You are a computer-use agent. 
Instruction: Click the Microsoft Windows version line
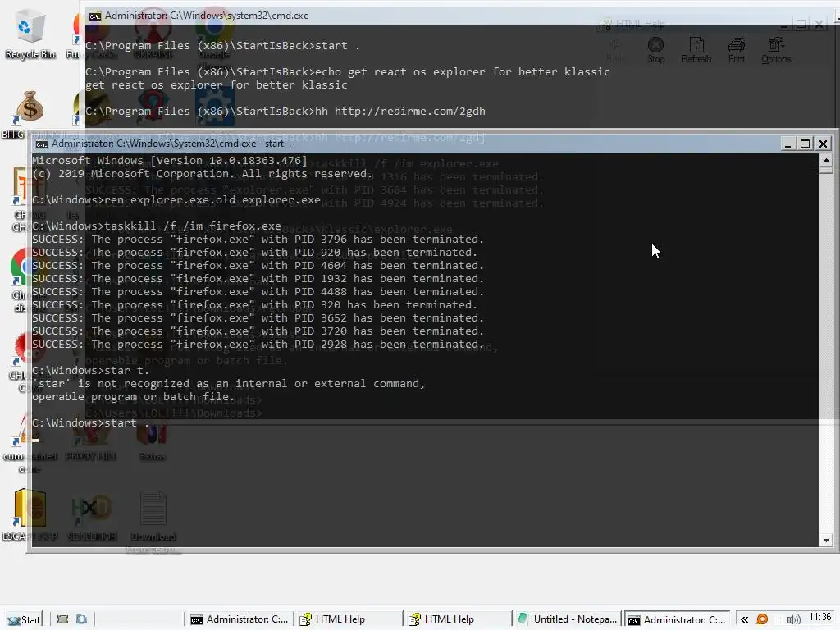tap(170, 160)
